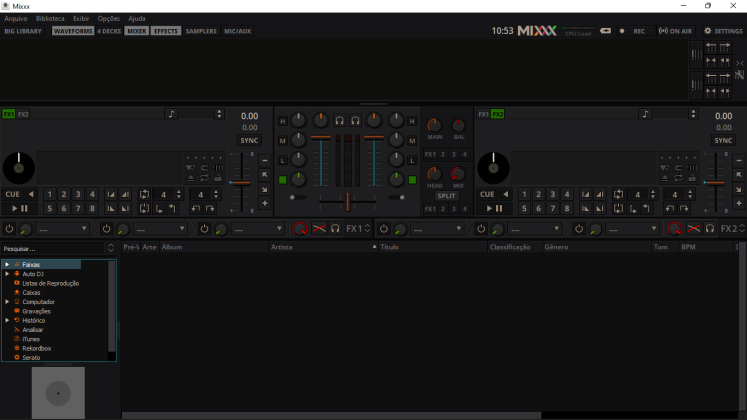The height and width of the screenshot is (420, 747).
Task: Jump backward beatjump arrow on left deck
Action: click(196, 208)
